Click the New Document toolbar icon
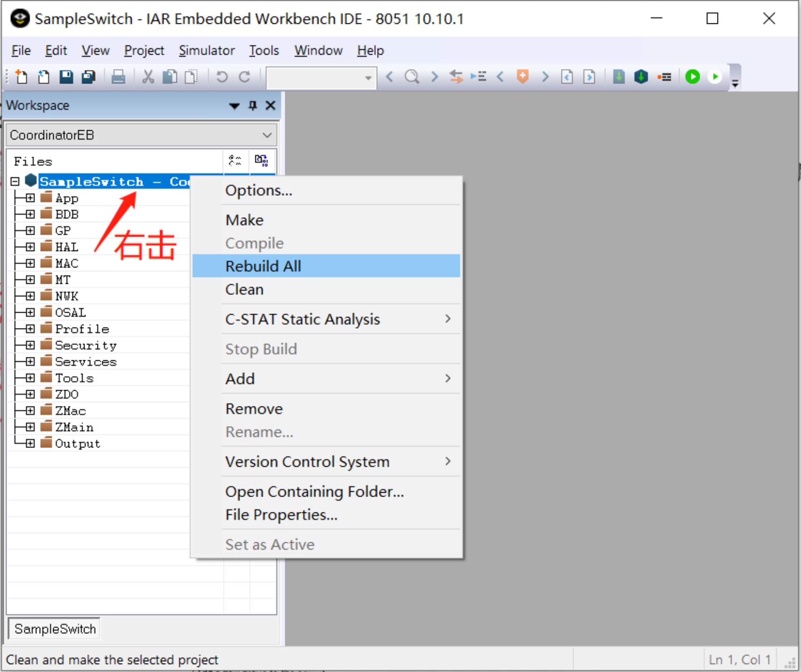 pyautogui.click(x=21, y=77)
